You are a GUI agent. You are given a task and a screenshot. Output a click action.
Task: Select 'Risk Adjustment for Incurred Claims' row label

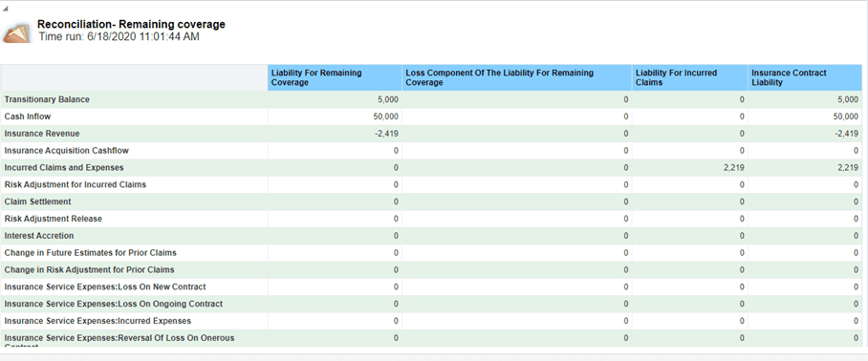[76, 184]
